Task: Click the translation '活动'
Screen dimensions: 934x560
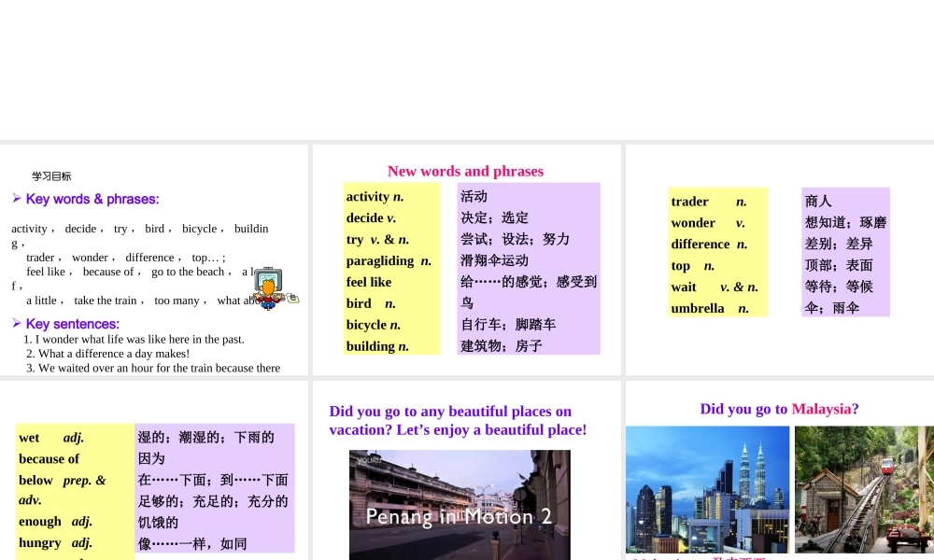Action: (474, 196)
